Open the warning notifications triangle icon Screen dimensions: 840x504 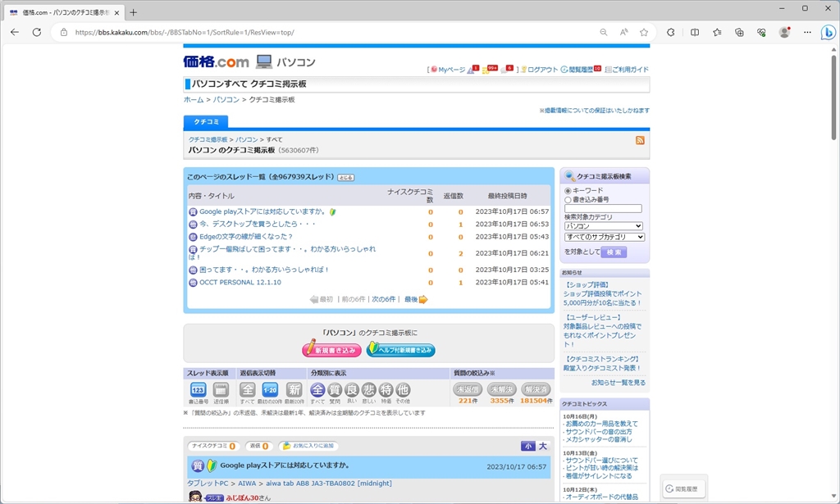coord(471,70)
